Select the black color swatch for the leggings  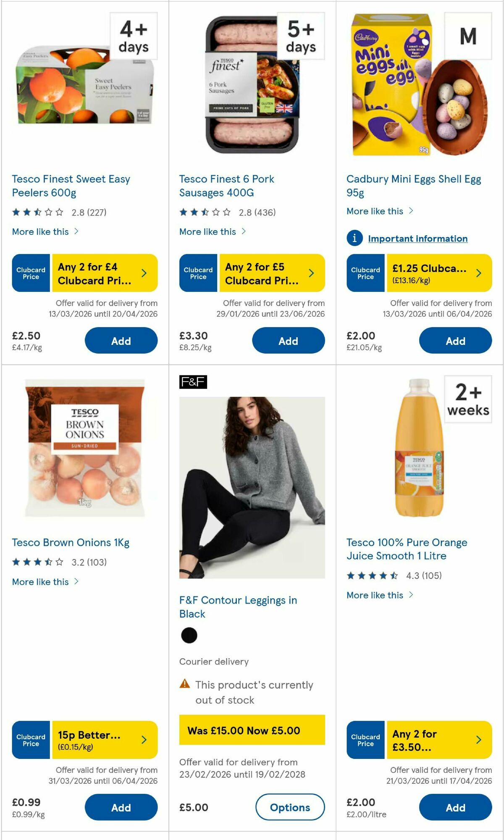coord(189,635)
